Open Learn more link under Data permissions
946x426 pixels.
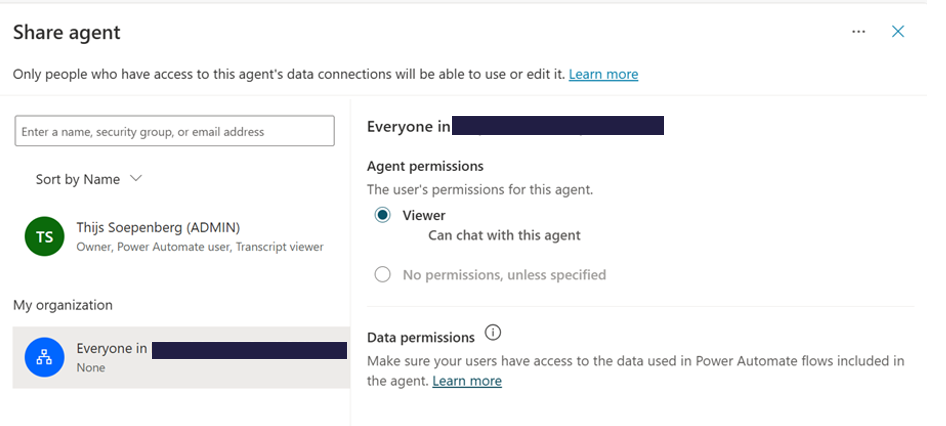point(467,381)
